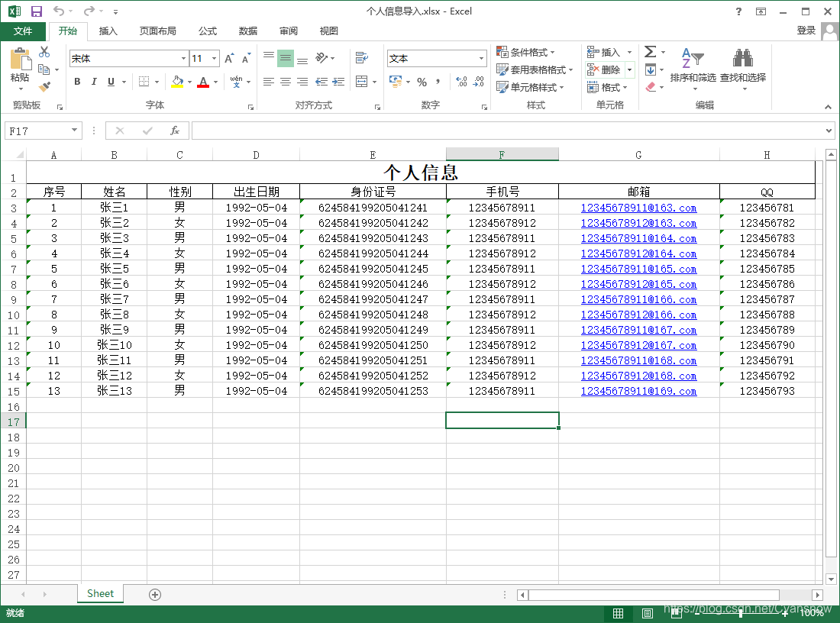This screenshot has width=840, height=623.
Task: Click the Merge and Center icon
Action: [x=362, y=82]
